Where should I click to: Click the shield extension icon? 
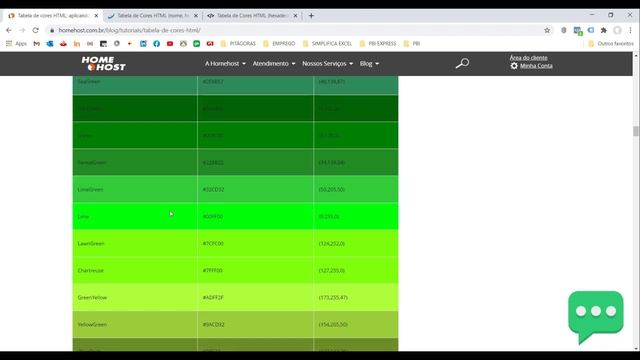click(x=564, y=30)
